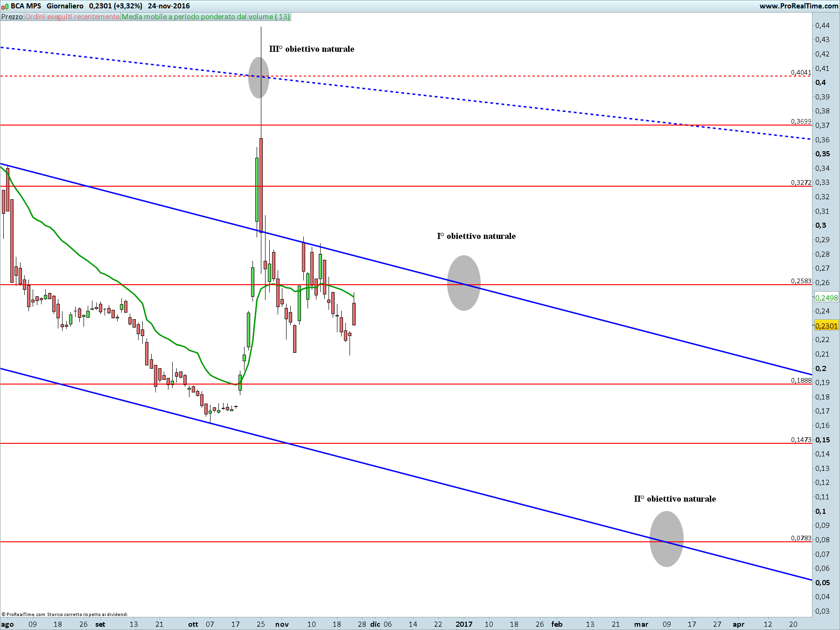Viewport: 840px width, 630px height.
Task: Click the 2017 label on time axis
Action: click(464, 624)
